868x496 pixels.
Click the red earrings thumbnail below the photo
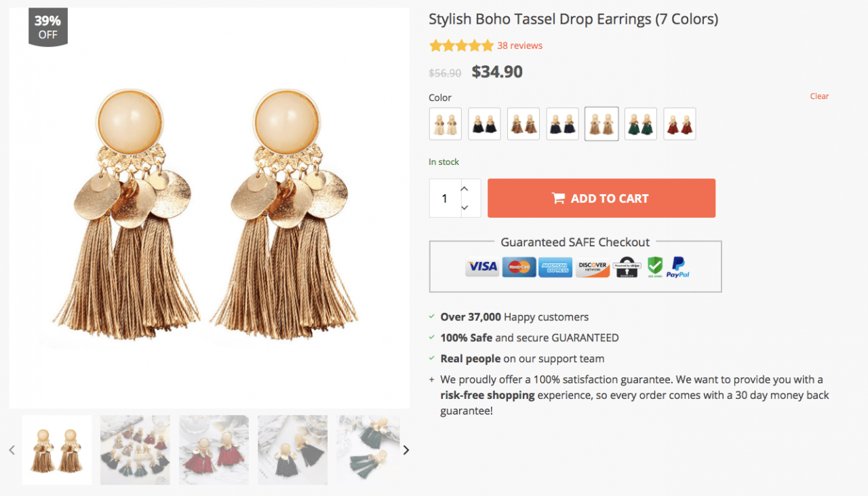point(214,449)
